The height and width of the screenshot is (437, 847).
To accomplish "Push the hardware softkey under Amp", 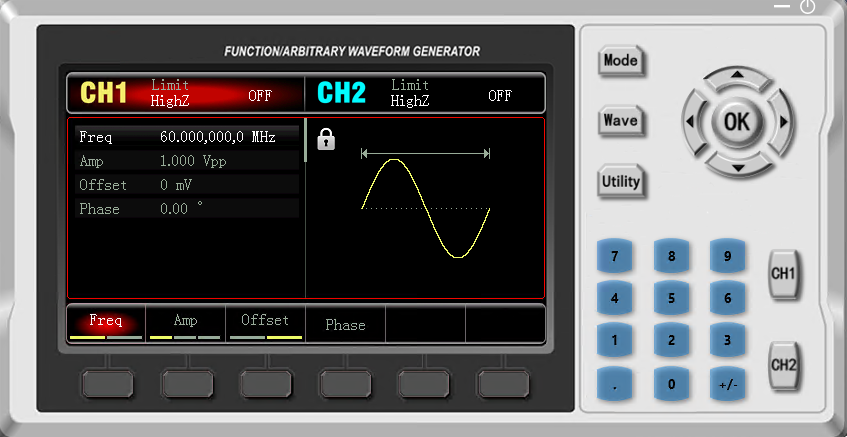I will (187, 384).
